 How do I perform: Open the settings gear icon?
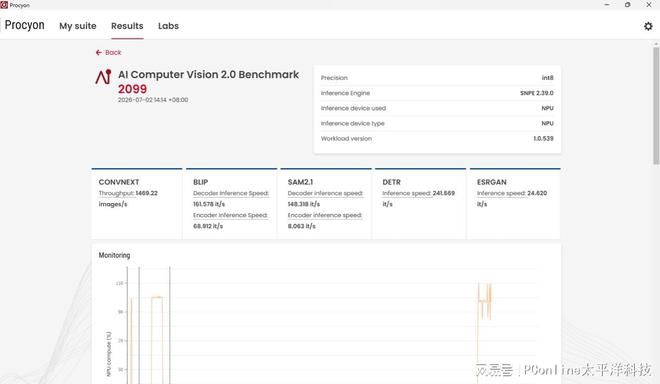point(648,26)
